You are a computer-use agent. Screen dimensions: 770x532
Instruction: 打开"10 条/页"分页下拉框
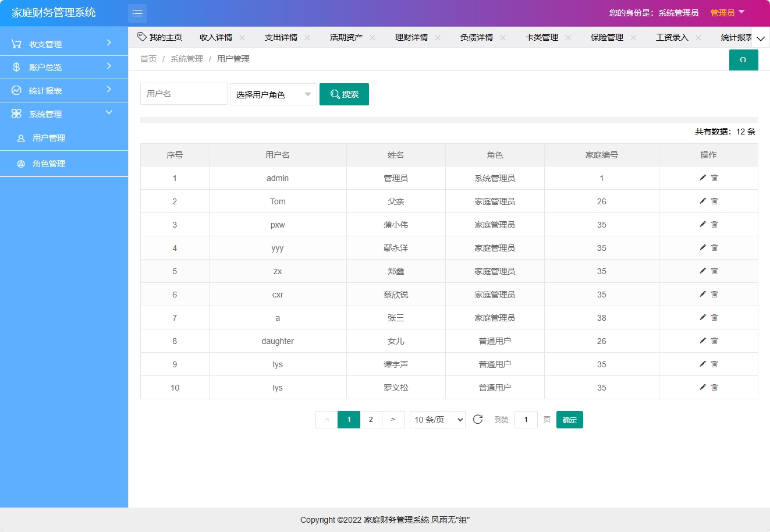[437, 419]
